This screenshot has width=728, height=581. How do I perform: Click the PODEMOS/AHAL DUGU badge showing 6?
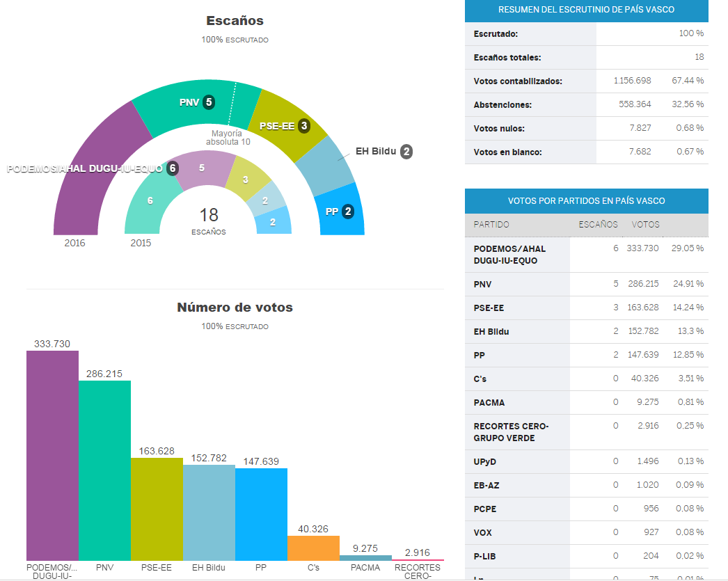(x=173, y=168)
